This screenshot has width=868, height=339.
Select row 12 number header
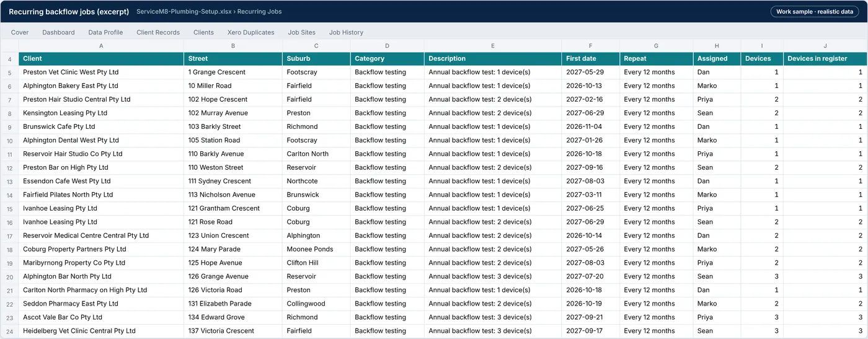point(9,168)
